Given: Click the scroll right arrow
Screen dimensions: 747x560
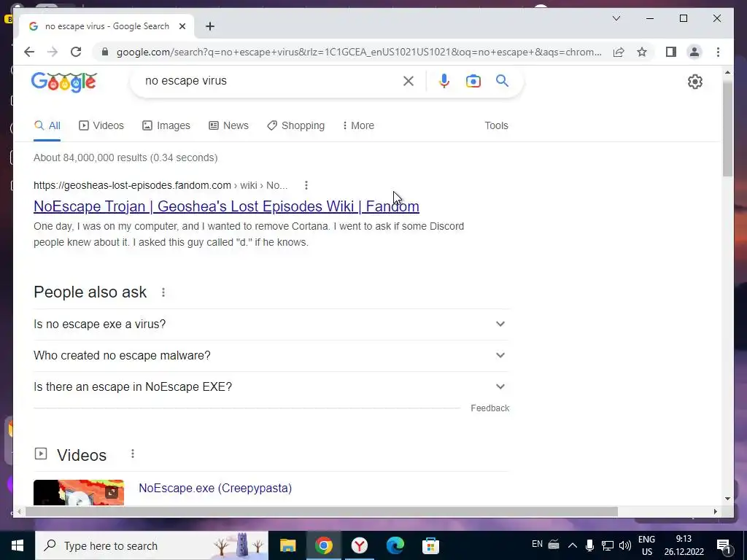Looking at the screenshot, I should pyautogui.click(x=715, y=511).
